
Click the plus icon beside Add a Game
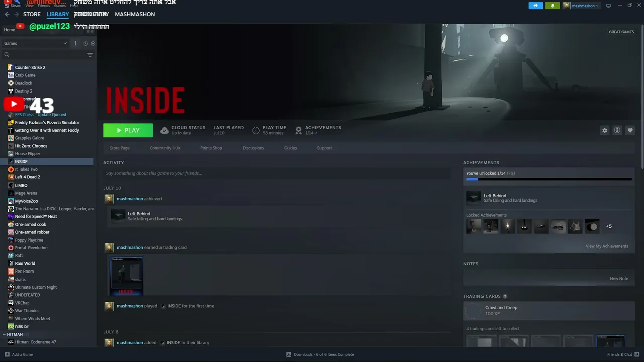pyautogui.click(x=7, y=354)
